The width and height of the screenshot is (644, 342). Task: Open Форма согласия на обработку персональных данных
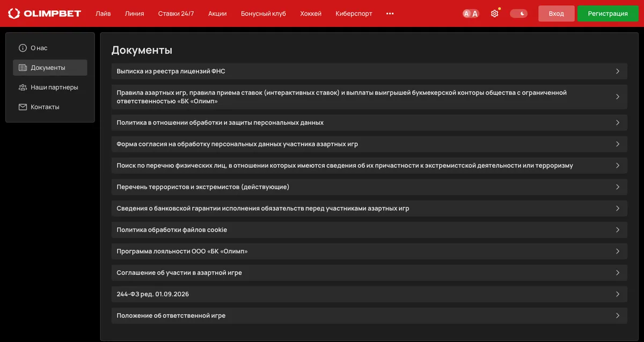click(369, 144)
